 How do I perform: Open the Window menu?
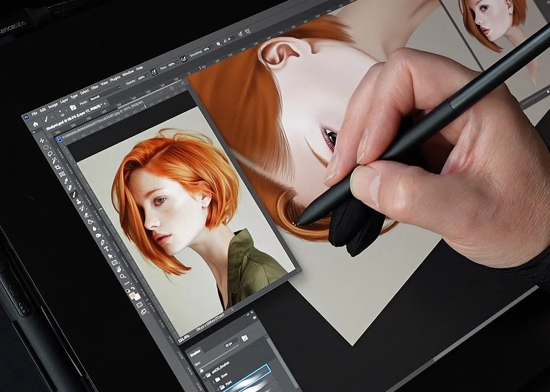(128, 73)
